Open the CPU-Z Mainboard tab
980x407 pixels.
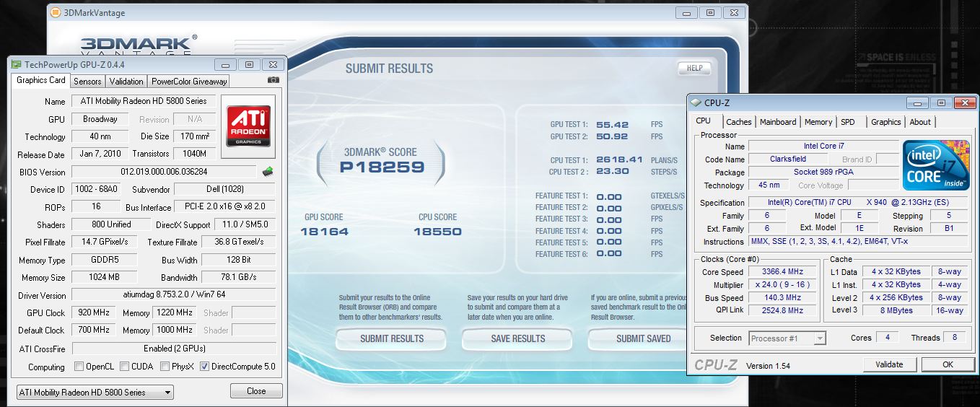click(778, 122)
